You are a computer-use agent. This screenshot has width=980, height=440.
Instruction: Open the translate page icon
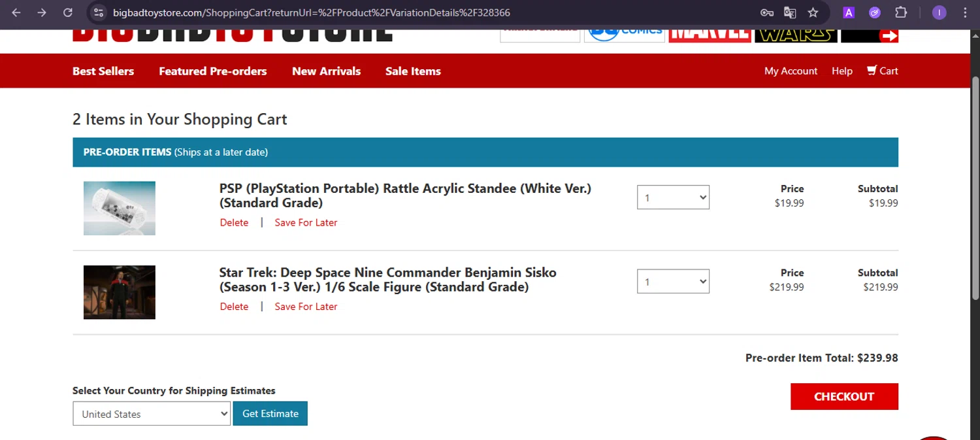pyautogui.click(x=790, y=12)
